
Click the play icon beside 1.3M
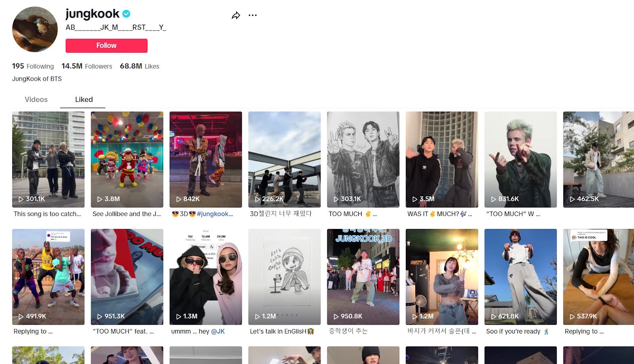tap(178, 316)
